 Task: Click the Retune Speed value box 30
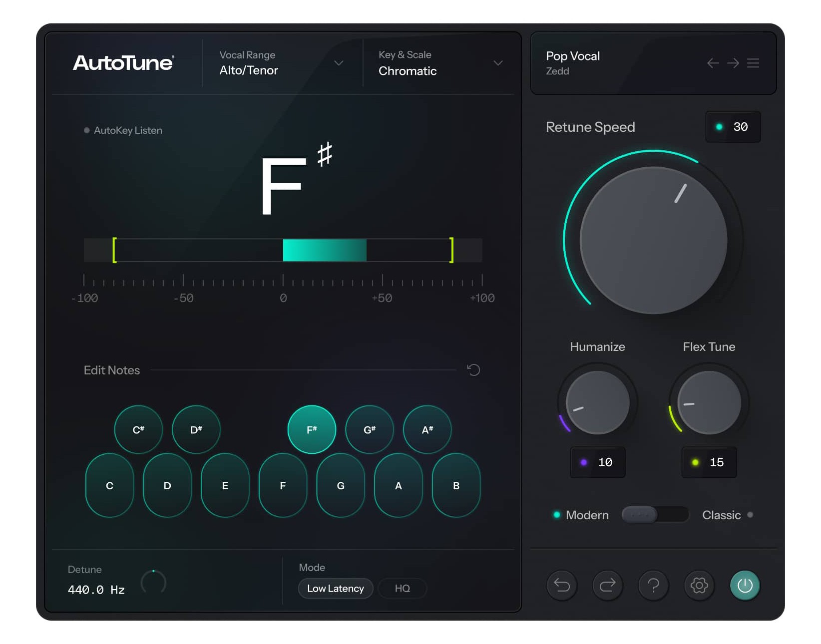click(733, 127)
